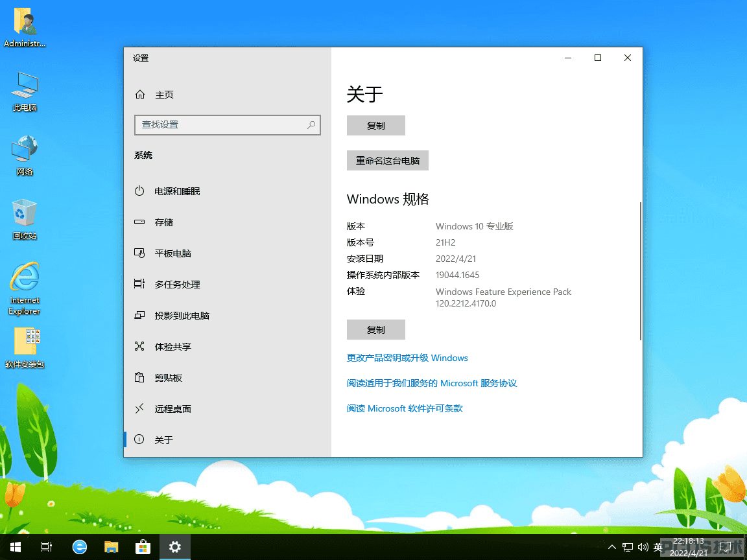Viewport: 747px width, 560px height.
Task: Open 更改产品密钥或升级 Windows link
Action: click(x=407, y=358)
